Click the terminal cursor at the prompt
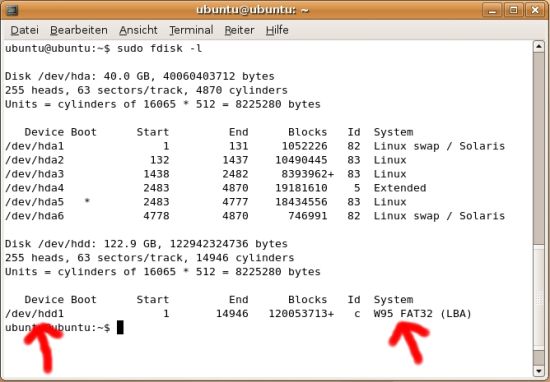Image resolution: width=550 pixels, height=382 pixels. 120,328
